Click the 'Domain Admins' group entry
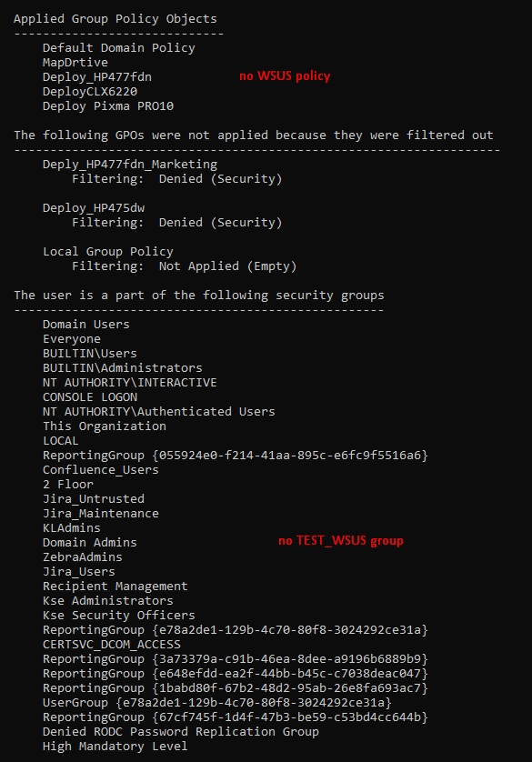Image resolution: width=532 pixels, height=762 pixels. coord(89,542)
